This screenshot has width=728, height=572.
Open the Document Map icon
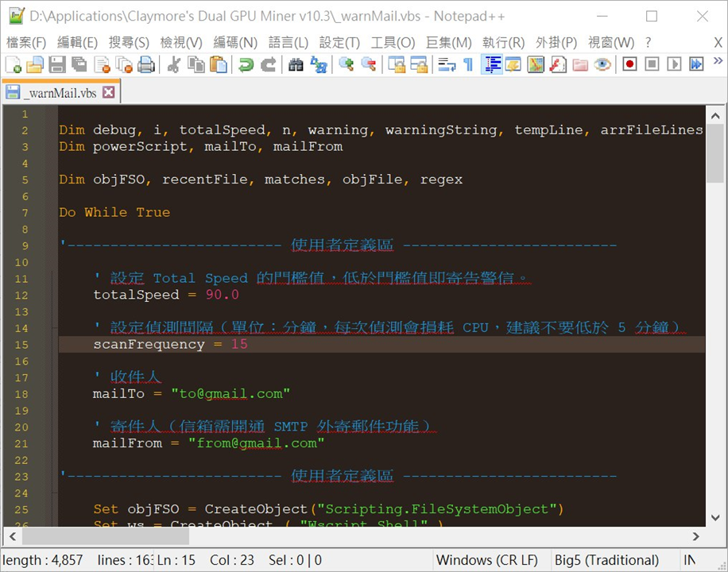[536, 64]
